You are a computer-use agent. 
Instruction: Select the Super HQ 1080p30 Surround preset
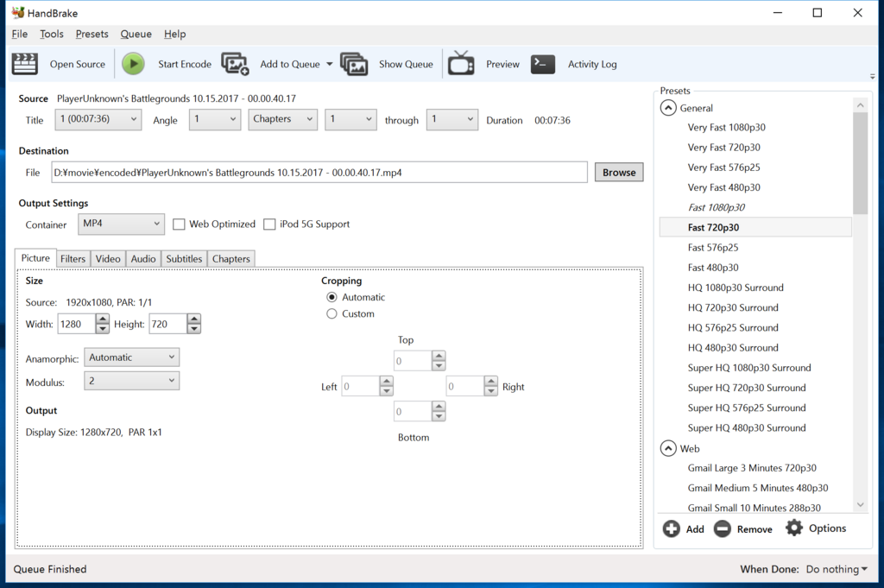click(x=749, y=368)
